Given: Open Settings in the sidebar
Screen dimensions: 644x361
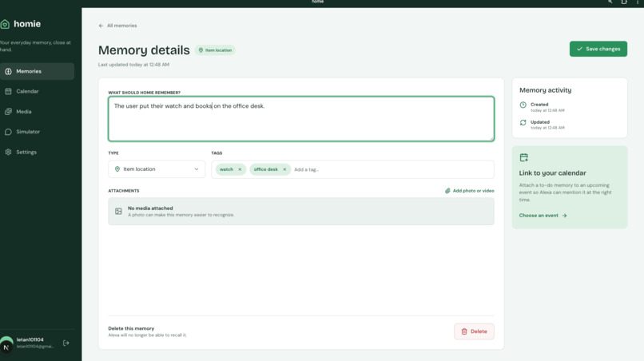Looking at the screenshot, I should point(37,152).
